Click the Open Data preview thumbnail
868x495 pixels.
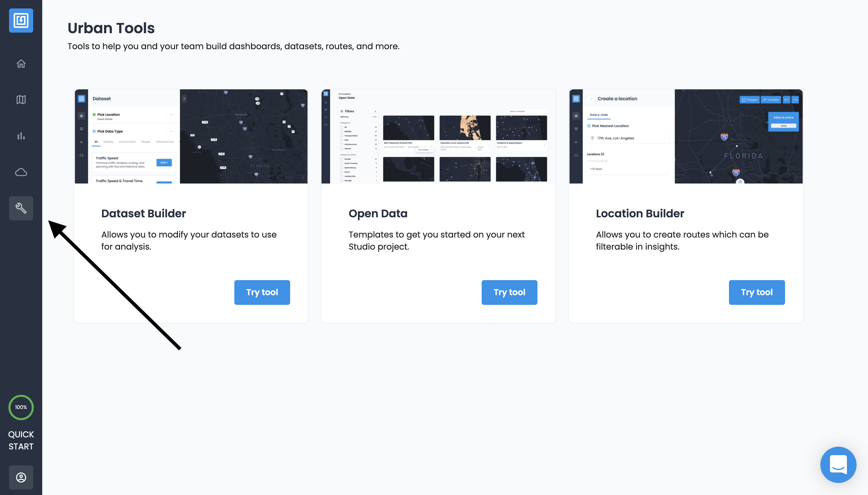point(438,136)
